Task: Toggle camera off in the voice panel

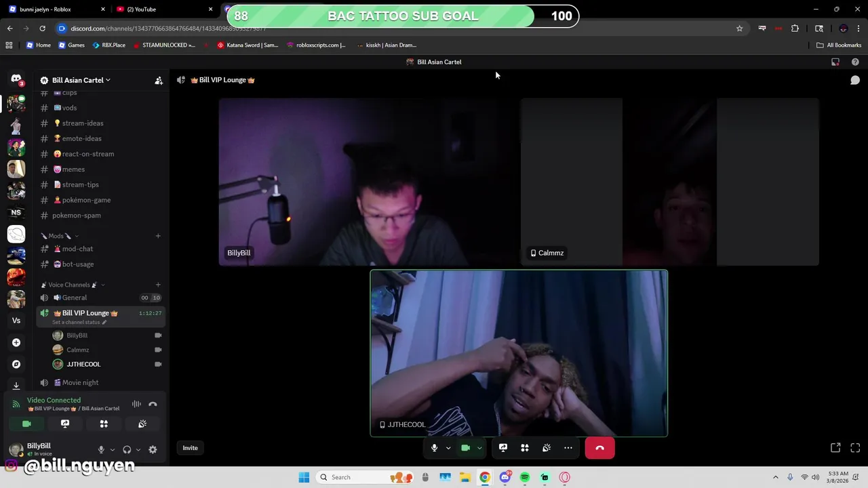Action: [x=26, y=424]
